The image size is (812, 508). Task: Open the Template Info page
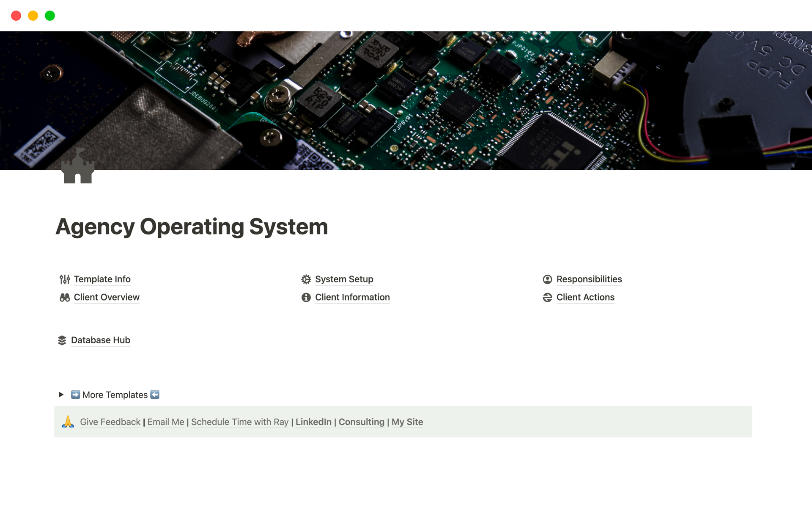click(x=102, y=279)
